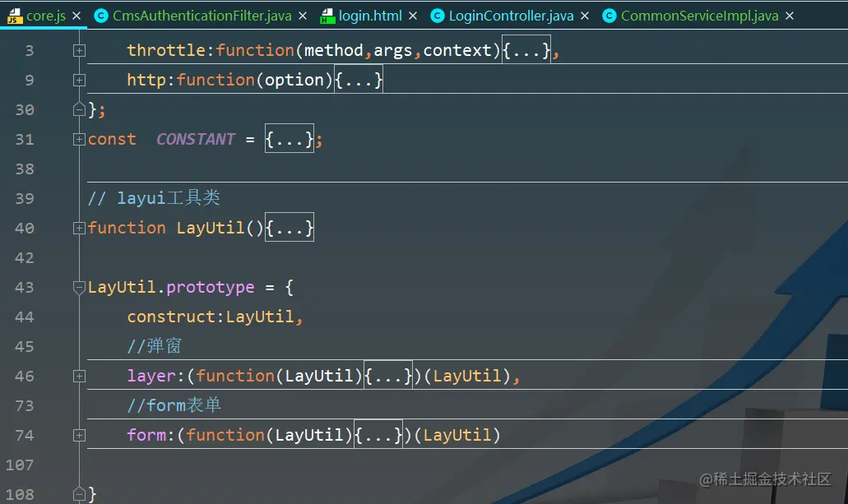848x504 pixels.
Task: Click fold-end marker on line 108
Action: tap(79, 493)
